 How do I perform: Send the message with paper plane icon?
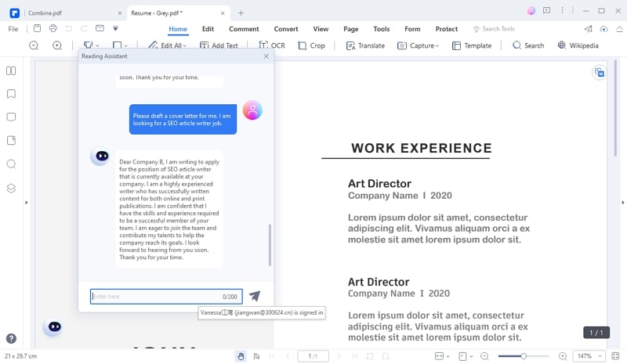tap(255, 296)
